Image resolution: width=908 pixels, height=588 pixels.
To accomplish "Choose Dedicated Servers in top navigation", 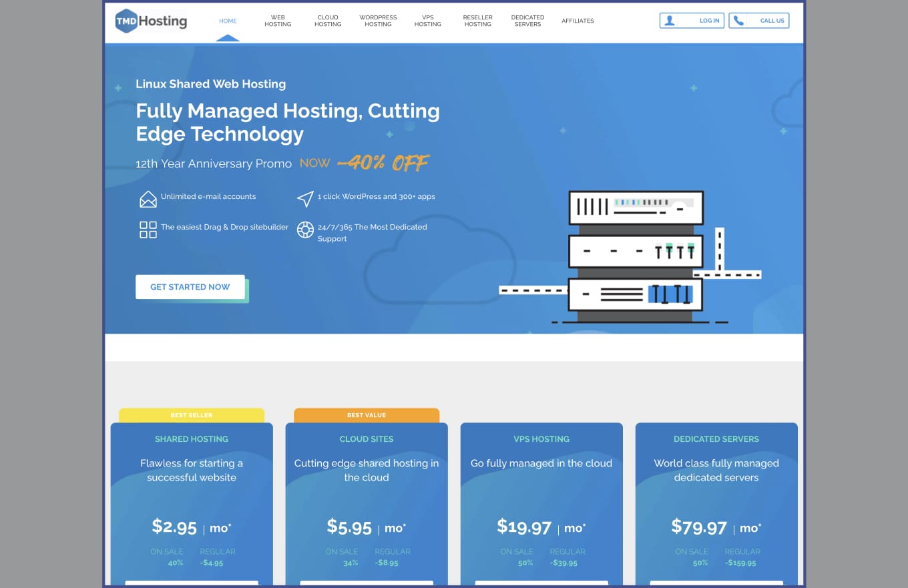I will [x=527, y=21].
